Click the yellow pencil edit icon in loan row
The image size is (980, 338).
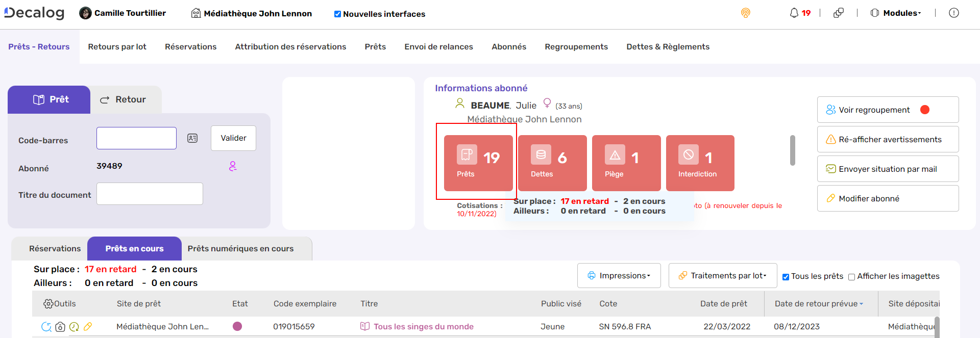88,326
